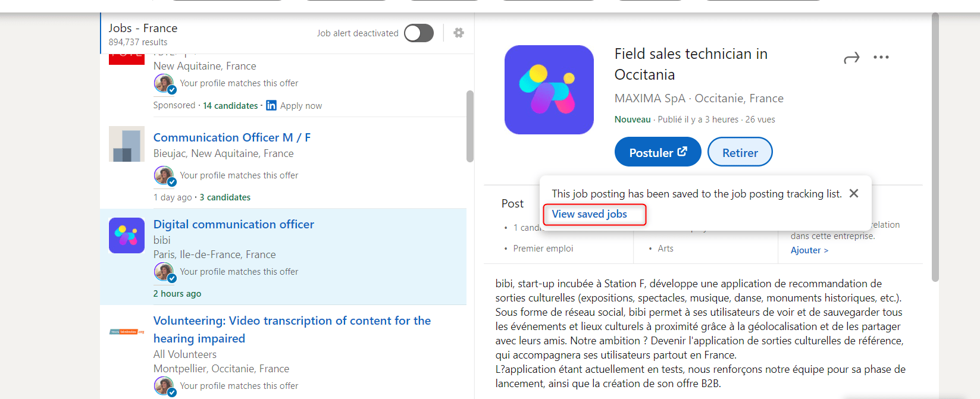The width and height of the screenshot is (980, 399).
Task: Click the All Volunteers organization logo
Action: point(127,332)
